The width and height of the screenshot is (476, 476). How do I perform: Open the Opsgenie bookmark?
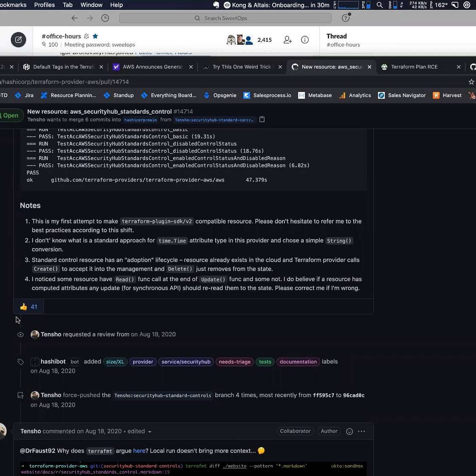click(x=224, y=95)
